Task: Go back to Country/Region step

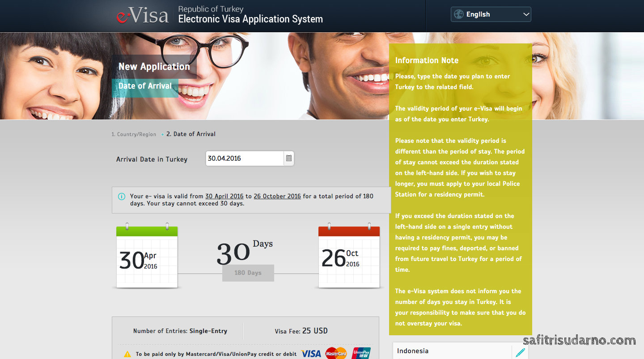Action: (134, 134)
